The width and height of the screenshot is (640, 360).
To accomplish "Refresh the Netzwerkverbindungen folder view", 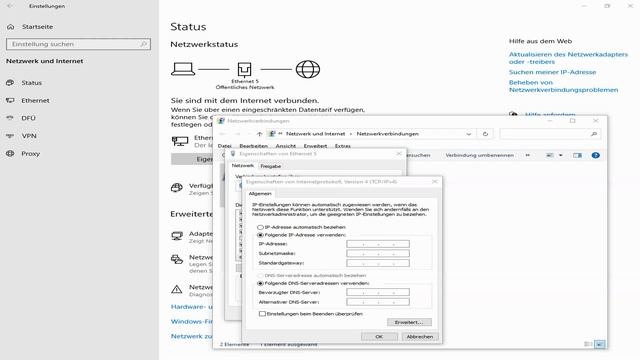I will coord(485,134).
